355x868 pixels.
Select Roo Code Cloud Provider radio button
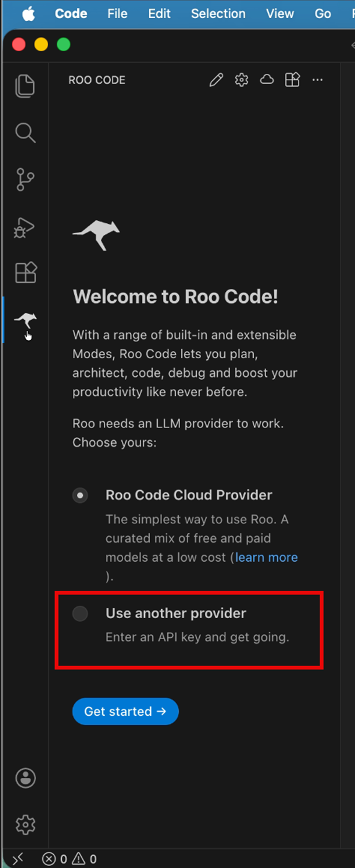(x=80, y=495)
